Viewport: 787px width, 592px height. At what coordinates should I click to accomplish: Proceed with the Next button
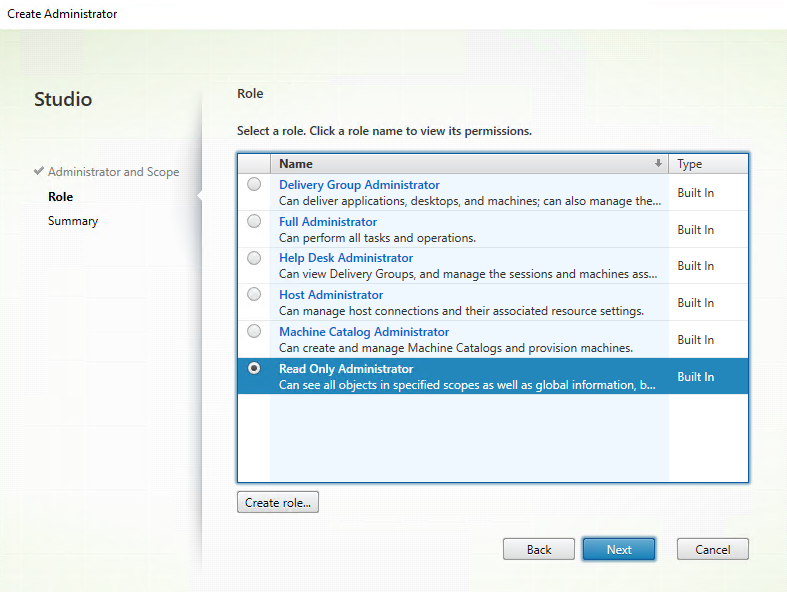tap(619, 549)
